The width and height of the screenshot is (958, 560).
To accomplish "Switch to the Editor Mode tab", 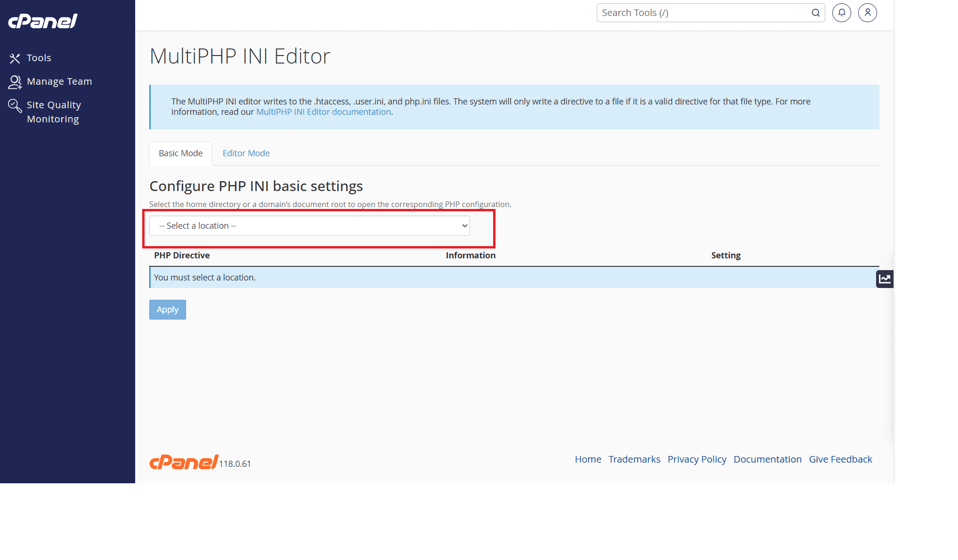I will pyautogui.click(x=246, y=153).
